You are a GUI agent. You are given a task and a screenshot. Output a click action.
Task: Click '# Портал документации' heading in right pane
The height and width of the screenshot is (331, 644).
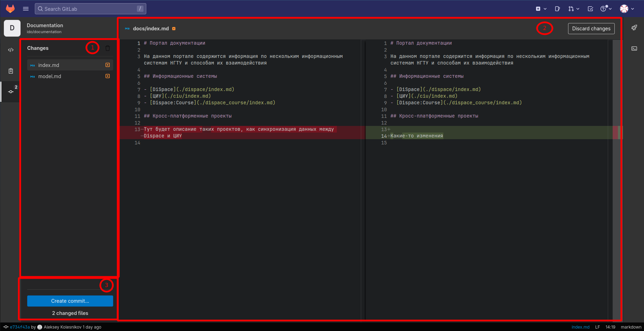pyautogui.click(x=421, y=43)
